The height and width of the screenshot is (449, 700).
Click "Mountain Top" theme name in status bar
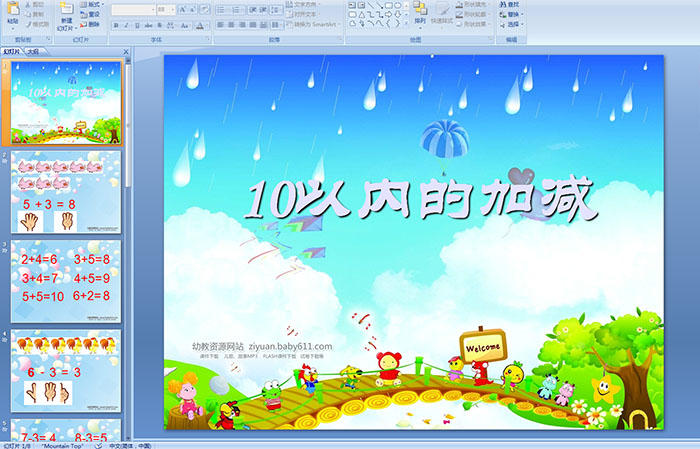(x=62, y=445)
